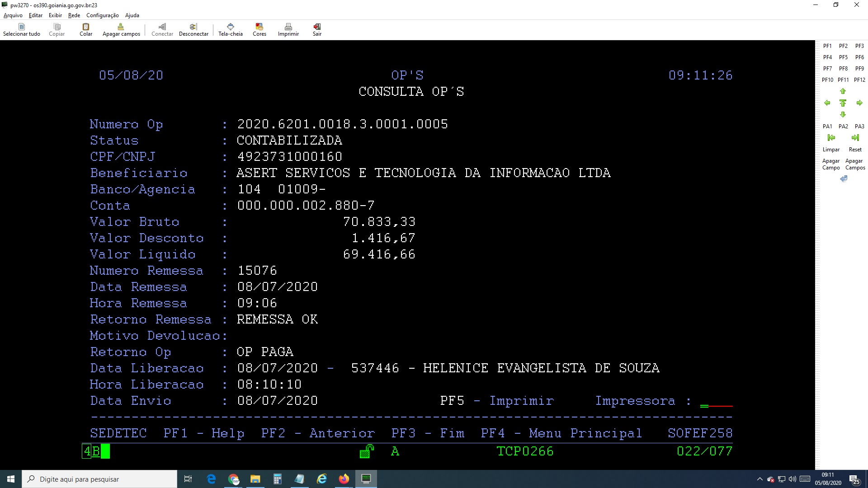Open the Configuração menu

pyautogui.click(x=102, y=15)
